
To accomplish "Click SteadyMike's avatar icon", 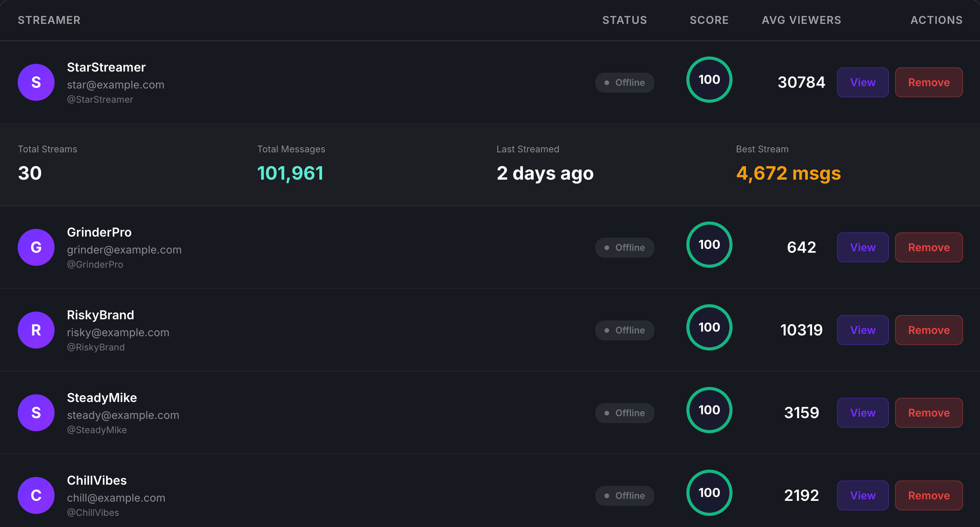I will 36,412.
